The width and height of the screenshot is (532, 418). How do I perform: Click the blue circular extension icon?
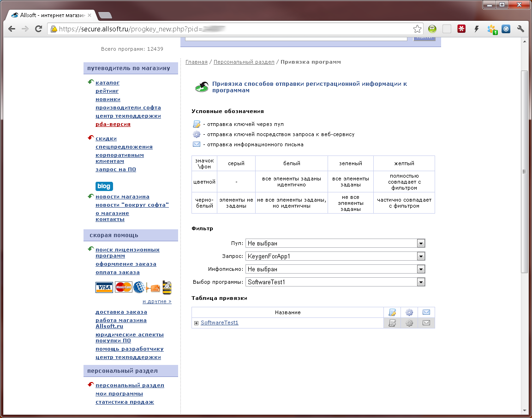click(506, 29)
